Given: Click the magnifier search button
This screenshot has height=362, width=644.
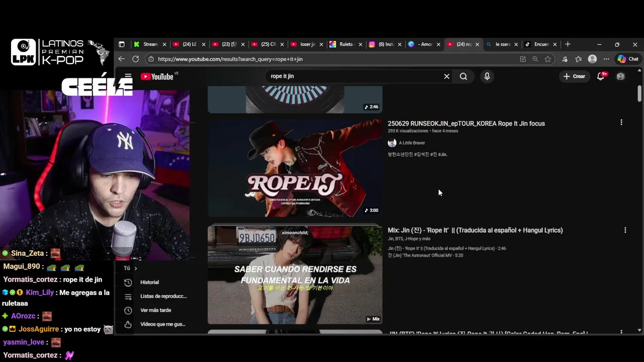Looking at the screenshot, I should 463,76.
